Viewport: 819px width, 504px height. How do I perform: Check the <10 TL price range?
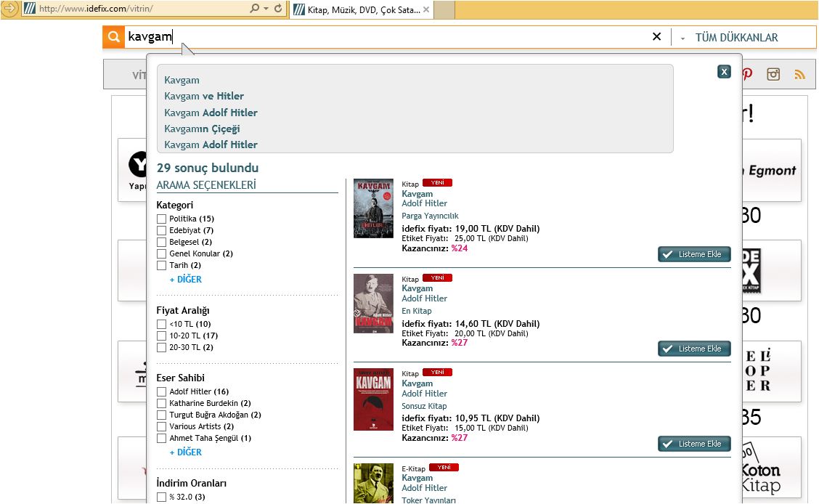click(x=162, y=325)
